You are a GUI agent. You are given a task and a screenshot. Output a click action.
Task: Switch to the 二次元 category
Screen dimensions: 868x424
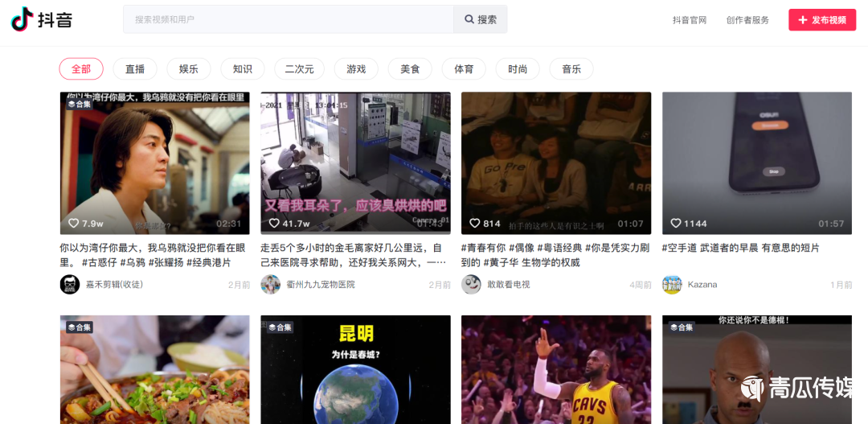click(300, 69)
